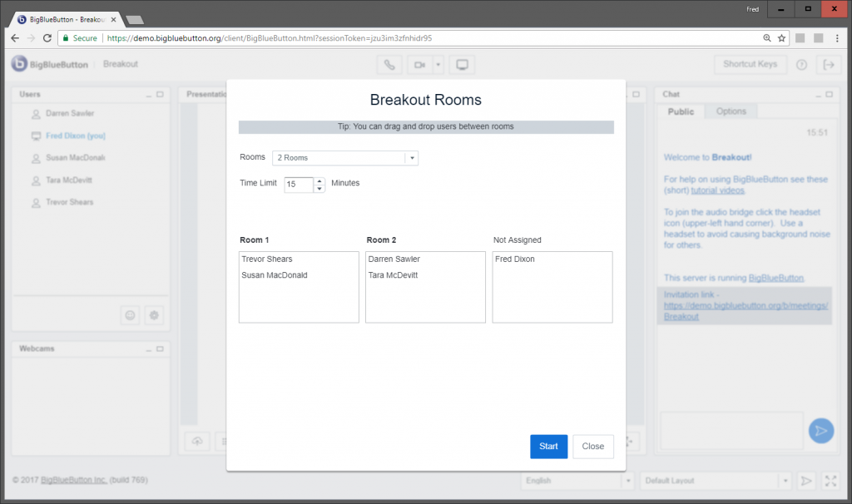Screen dimensions: 852x504
Task: Open the Default Layout dropdown
Action: (716, 481)
